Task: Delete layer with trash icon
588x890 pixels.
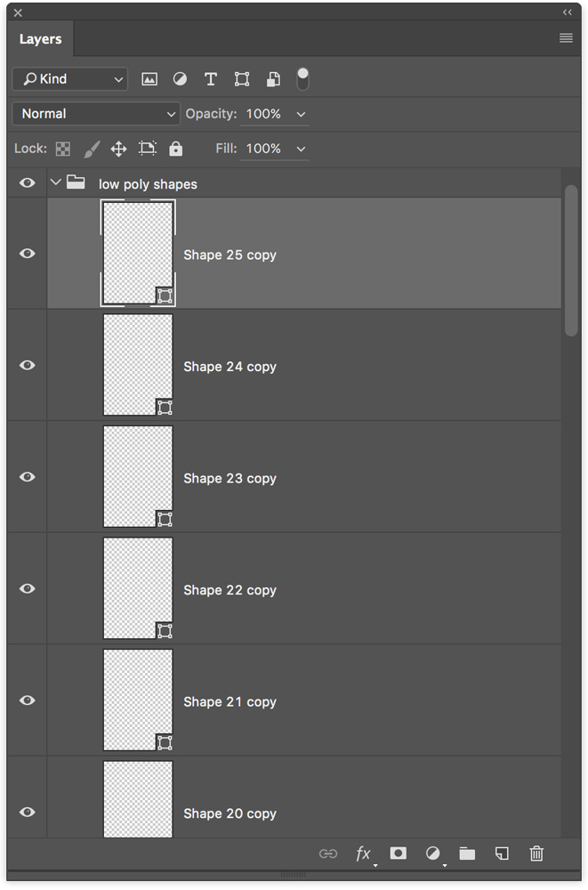Action: tap(536, 854)
